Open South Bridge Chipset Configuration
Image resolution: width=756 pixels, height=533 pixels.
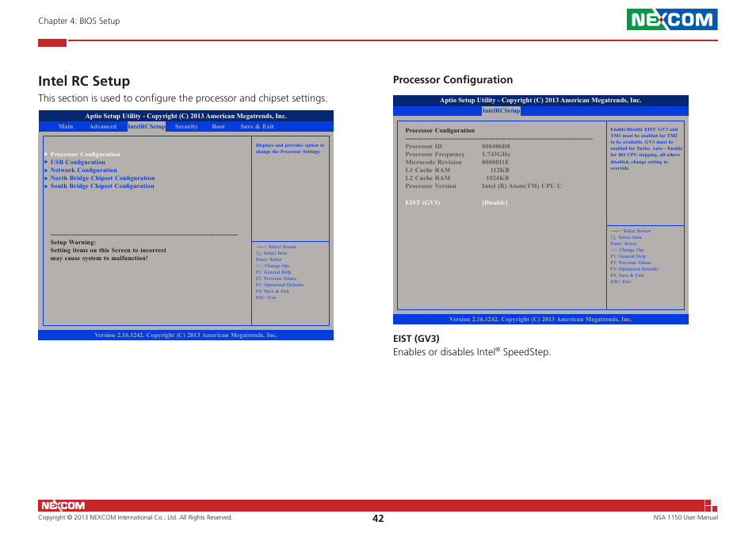pos(102,186)
